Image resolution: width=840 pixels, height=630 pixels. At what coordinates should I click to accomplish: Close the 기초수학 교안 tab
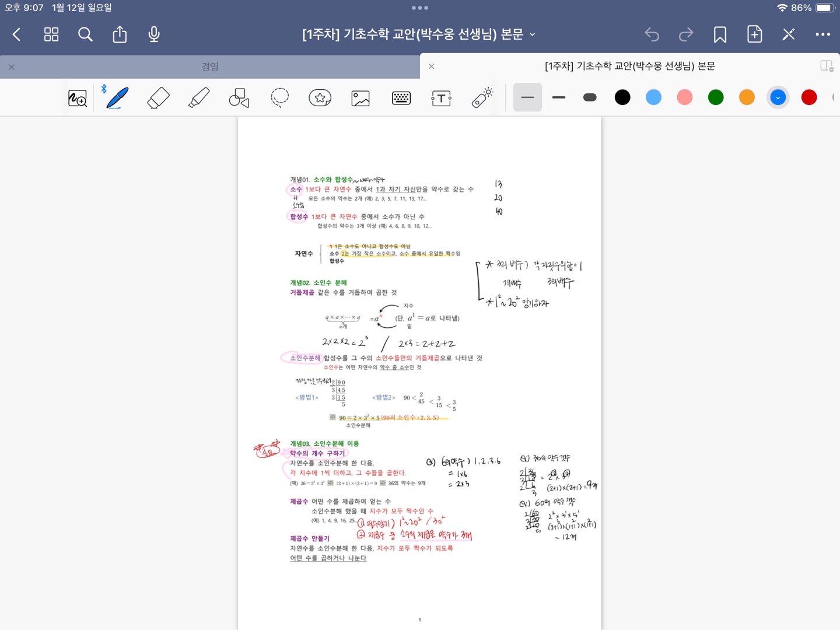[432, 66]
